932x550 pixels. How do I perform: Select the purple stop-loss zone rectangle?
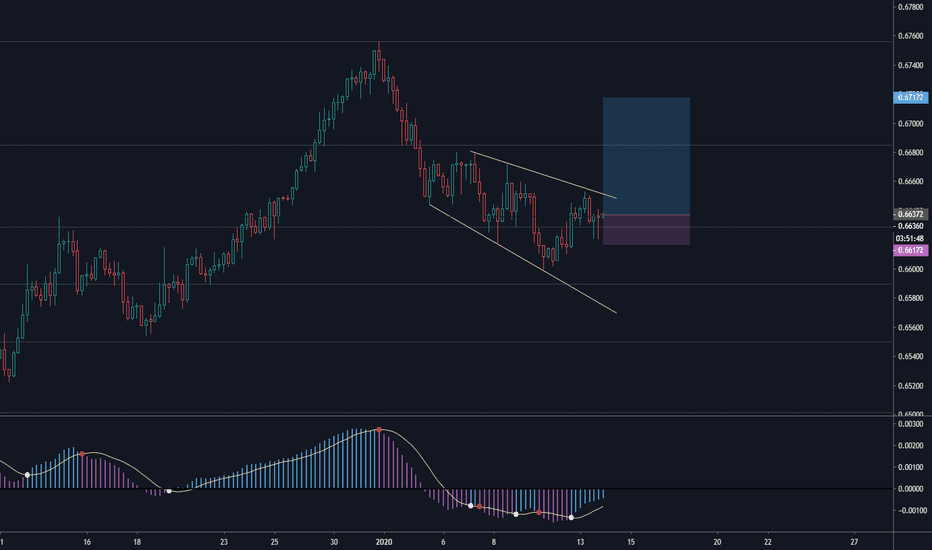click(645, 230)
